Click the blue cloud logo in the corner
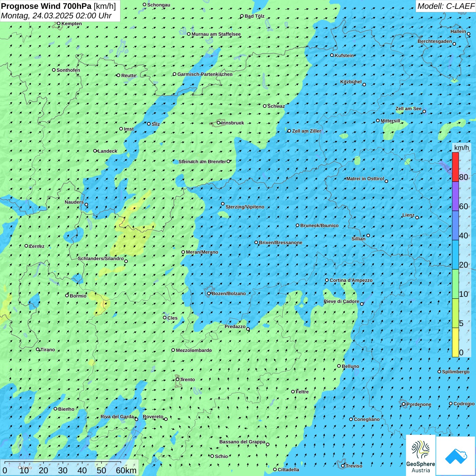476x476 pixels. pyautogui.click(x=456, y=456)
